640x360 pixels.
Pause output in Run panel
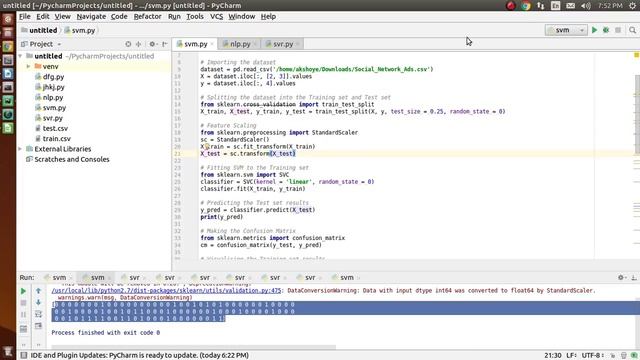[23, 314]
